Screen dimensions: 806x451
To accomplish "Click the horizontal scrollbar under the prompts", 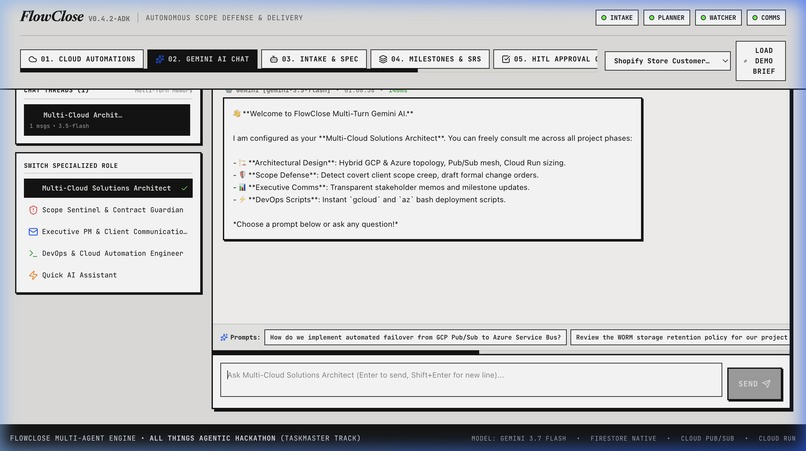I will tap(346, 352).
